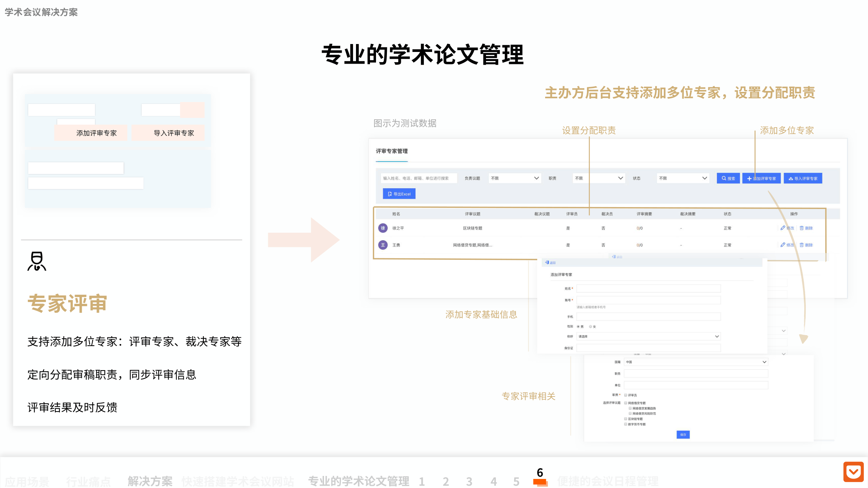Screen dimensions: 868x488
Task: Check the 网络借贷发展趋势 checkbox
Action: coord(630,408)
